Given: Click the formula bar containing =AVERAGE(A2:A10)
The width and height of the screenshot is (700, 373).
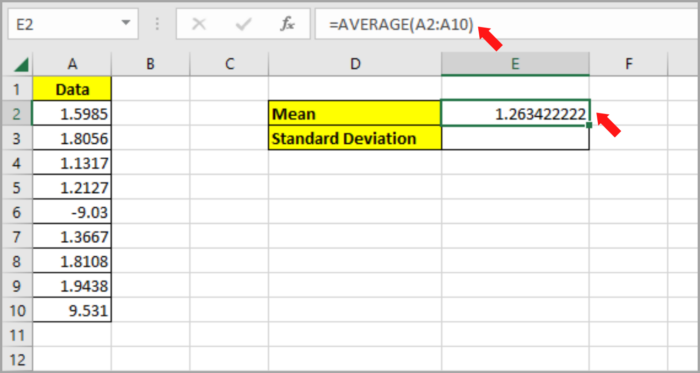Looking at the screenshot, I should (x=507, y=24).
